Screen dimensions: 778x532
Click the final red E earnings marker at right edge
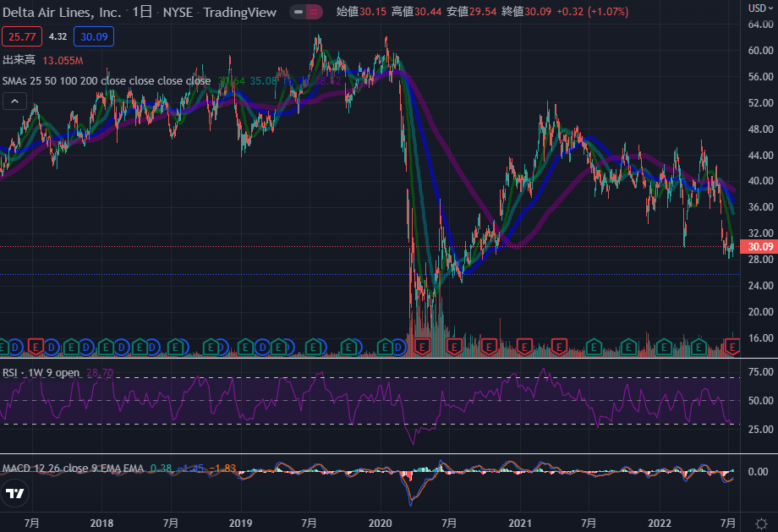pyautogui.click(x=732, y=347)
